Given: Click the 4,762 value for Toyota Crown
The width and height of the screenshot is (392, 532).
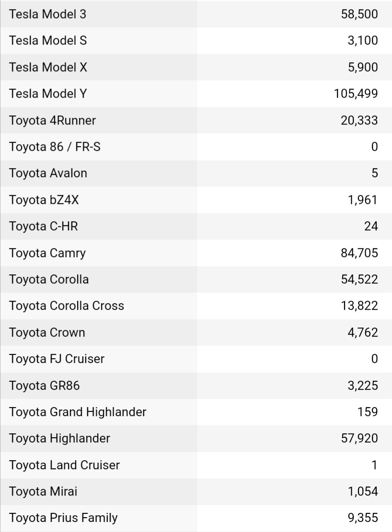Looking at the screenshot, I should click(362, 332).
